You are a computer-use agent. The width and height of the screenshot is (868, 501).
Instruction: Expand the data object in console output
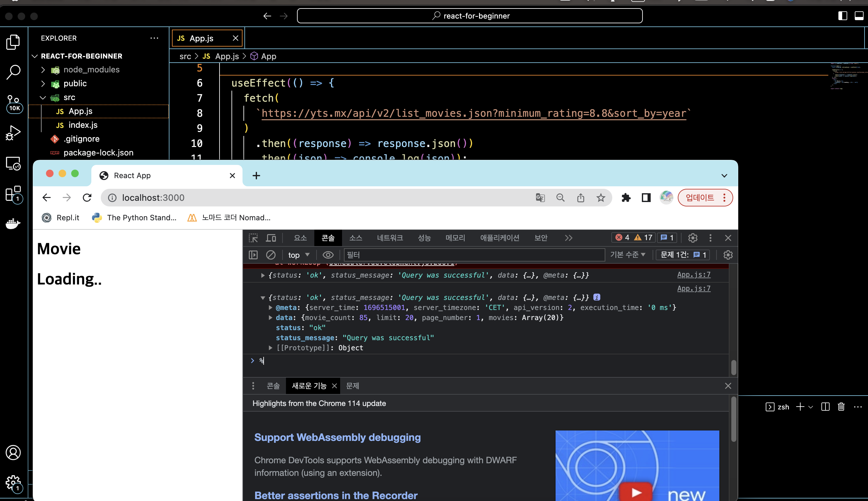(x=271, y=317)
